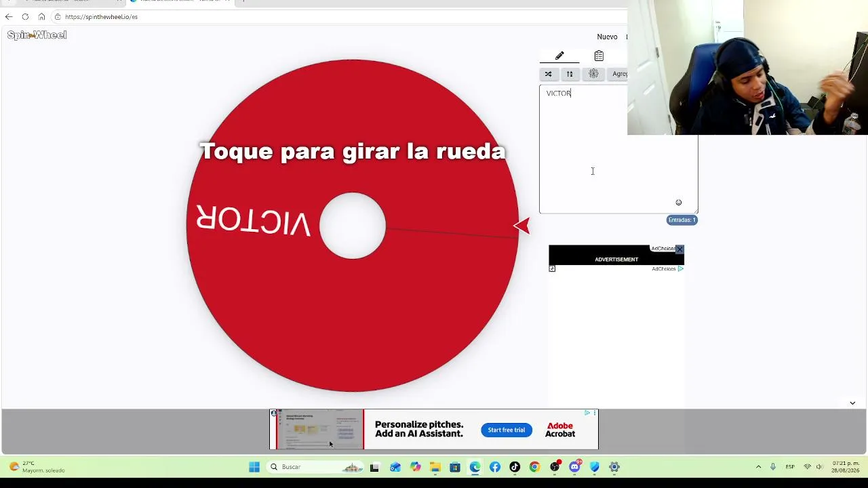This screenshot has width=868, height=488.
Task: Click the 'Entradas: 1' counter badge
Action: (682, 220)
